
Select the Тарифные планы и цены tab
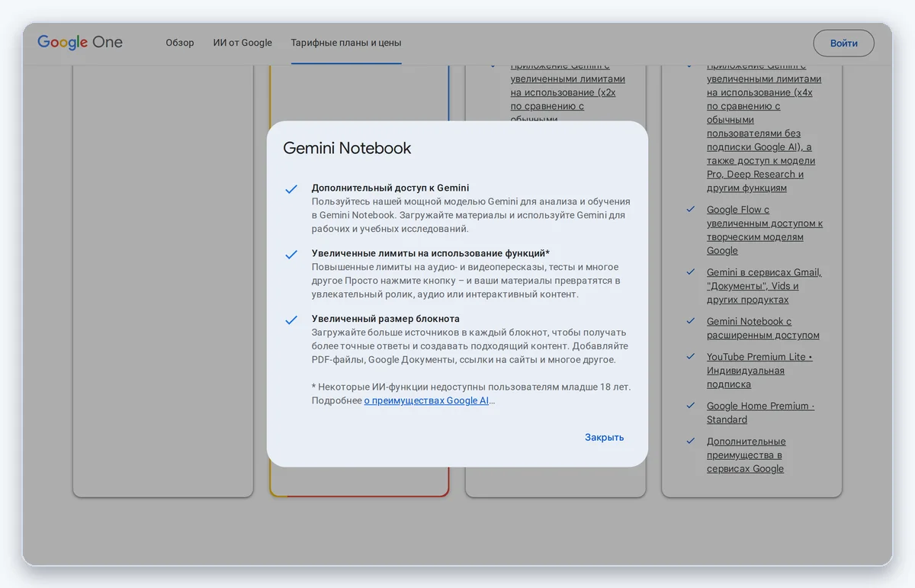point(346,43)
